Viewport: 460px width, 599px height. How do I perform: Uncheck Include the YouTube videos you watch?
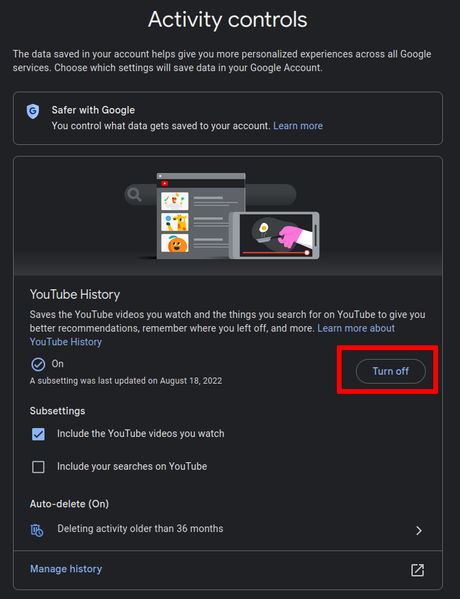pos(38,434)
